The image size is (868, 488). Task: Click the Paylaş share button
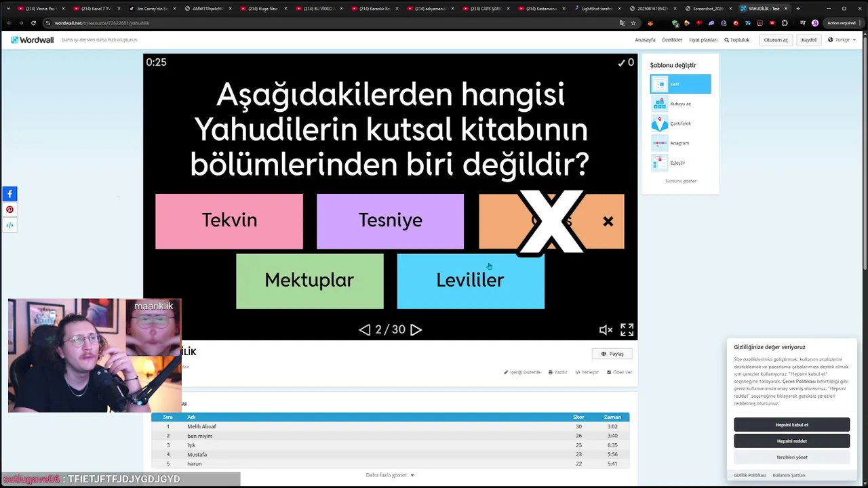[612, 354]
